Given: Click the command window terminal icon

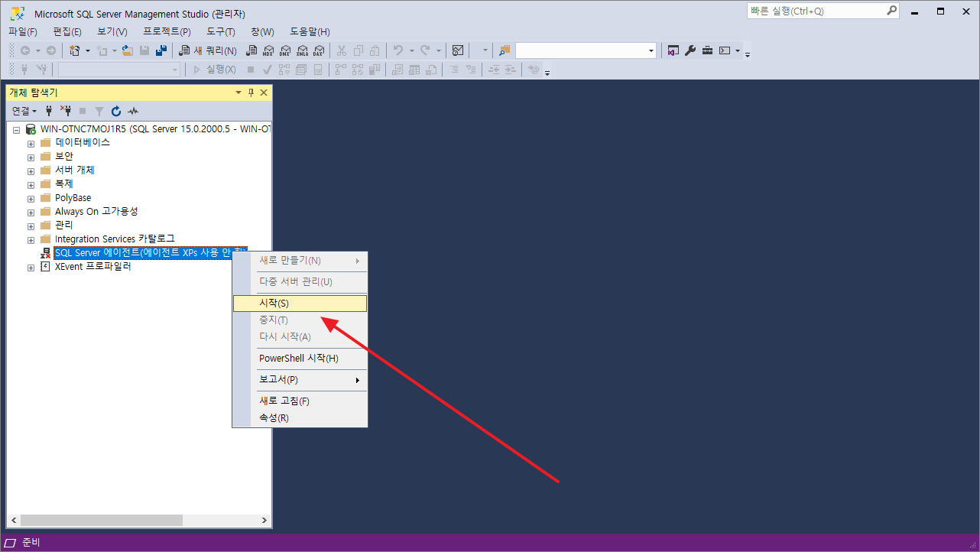Looking at the screenshot, I should point(725,50).
